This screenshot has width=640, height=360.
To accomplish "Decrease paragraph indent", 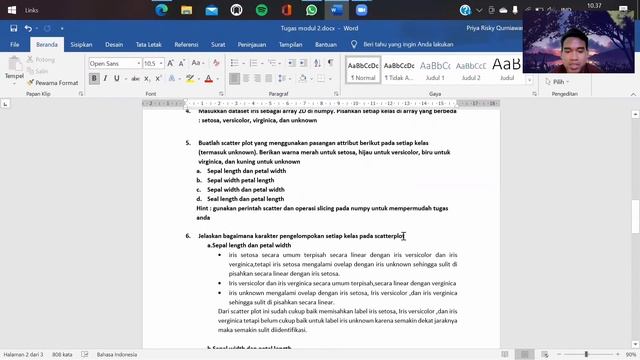I will click(291, 63).
